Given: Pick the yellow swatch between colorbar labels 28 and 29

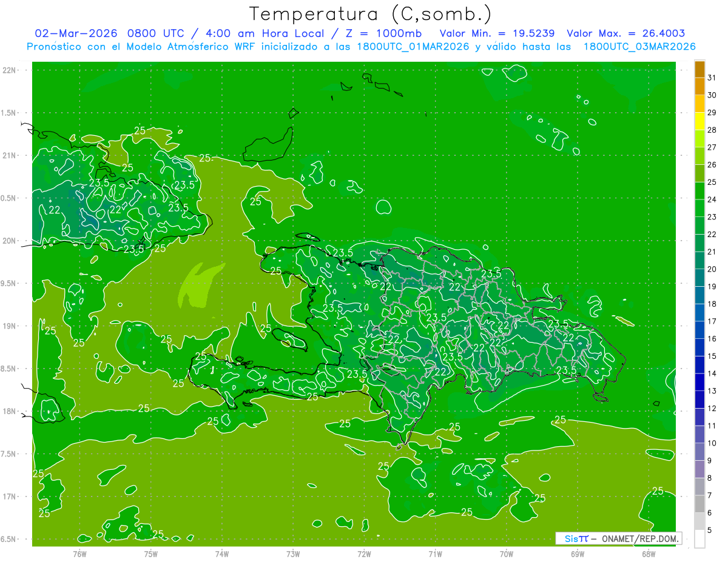Looking at the screenshot, I should click(x=699, y=122).
